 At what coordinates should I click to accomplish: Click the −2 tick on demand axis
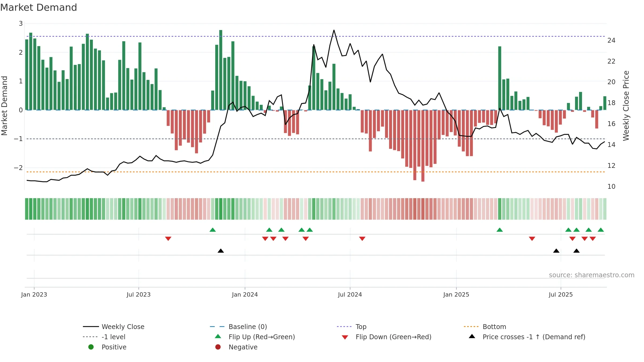click(18, 168)
